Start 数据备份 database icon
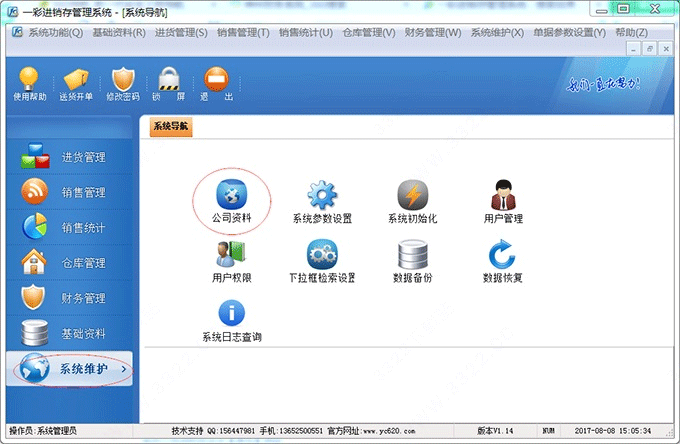 pos(412,255)
